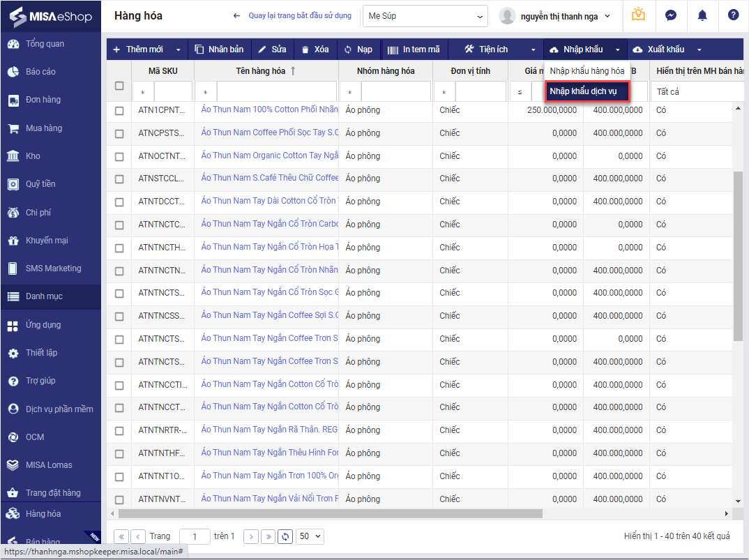Click the refresh icon in pagination bar
Screen dimensions: 749x560
285,536
